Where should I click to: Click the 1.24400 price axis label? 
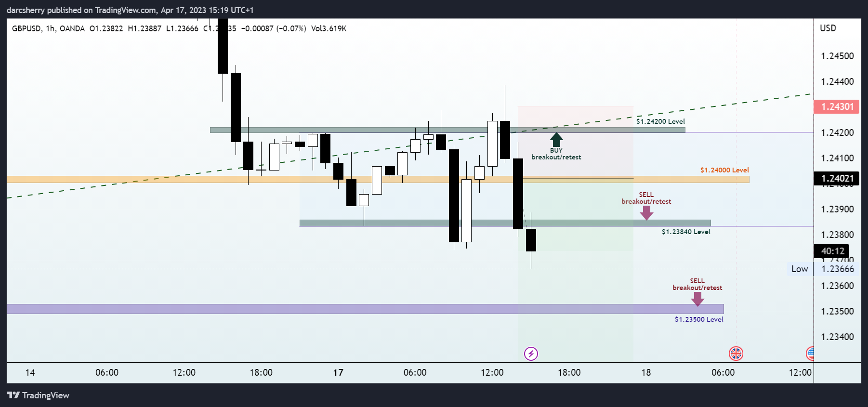pyautogui.click(x=837, y=81)
